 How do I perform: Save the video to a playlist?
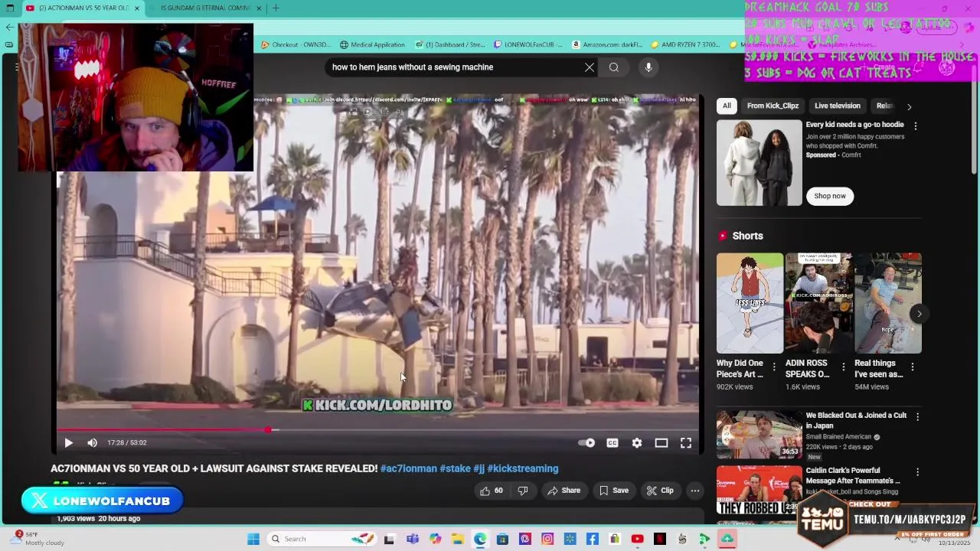click(x=614, y=491)
